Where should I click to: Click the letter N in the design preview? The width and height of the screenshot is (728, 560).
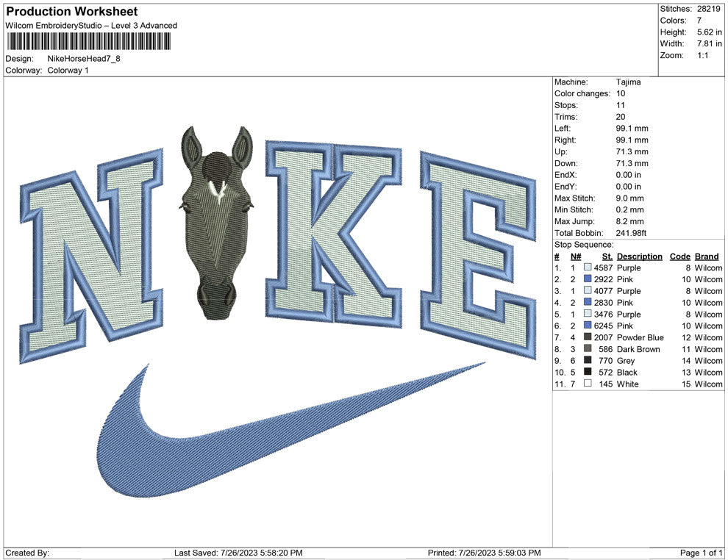91,255
